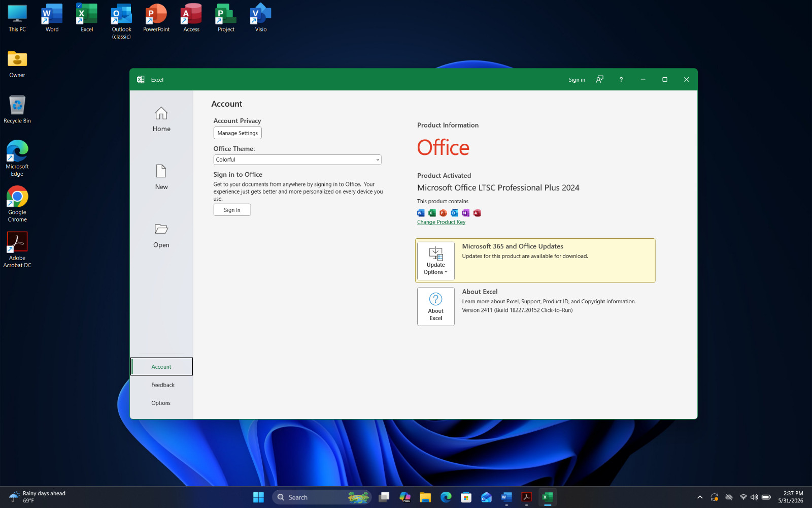This screenshot has height=508, width=812.
Task: Open File Explorer from the taskbar
Action: [x=425, y=497]
